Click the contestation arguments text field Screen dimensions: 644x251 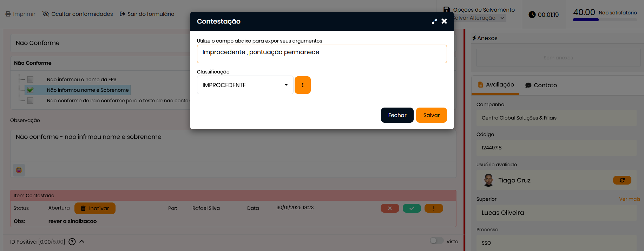tap(322, 54)
